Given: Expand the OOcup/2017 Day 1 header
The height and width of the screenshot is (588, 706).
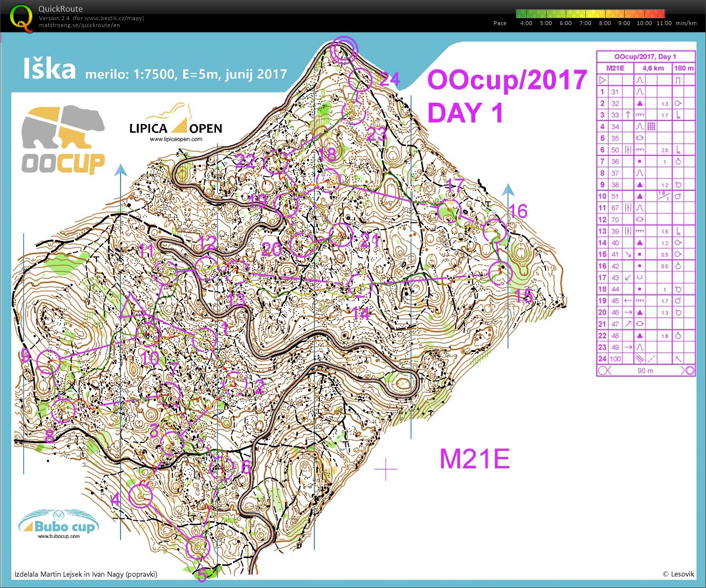Looking at the screenshot, I should point(645,56).
